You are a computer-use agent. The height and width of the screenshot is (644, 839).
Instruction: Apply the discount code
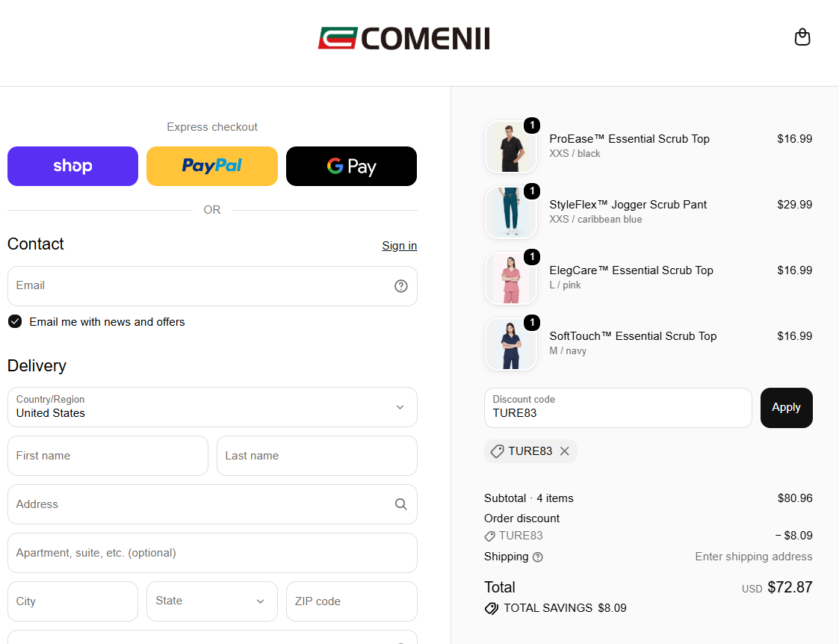tap(786, 408)
